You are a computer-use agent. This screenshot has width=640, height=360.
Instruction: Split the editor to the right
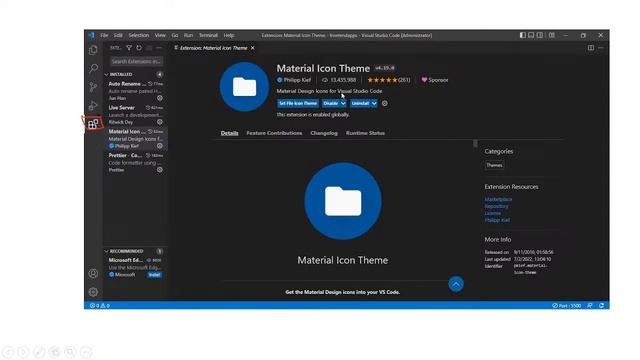[x=591, y=48]
